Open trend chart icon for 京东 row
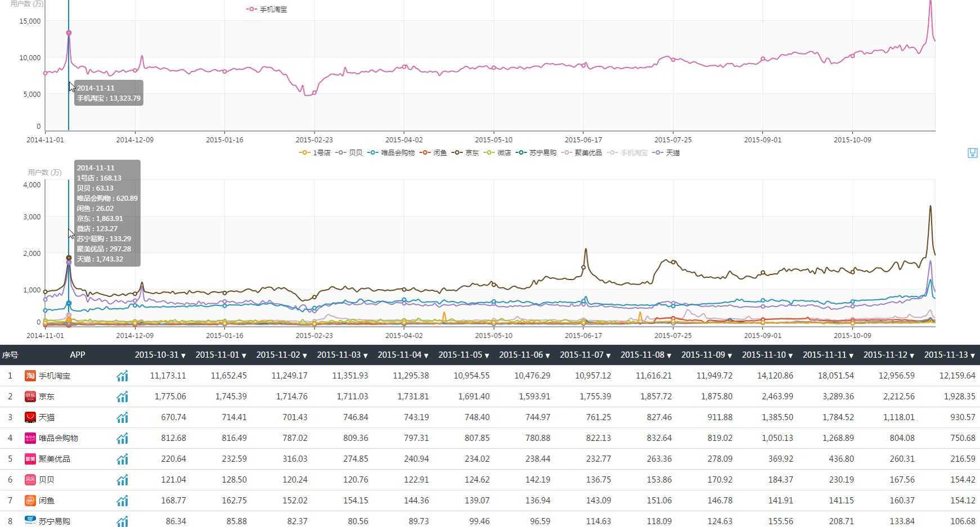The height and width of the screenshot is (527, 980). 122,397
